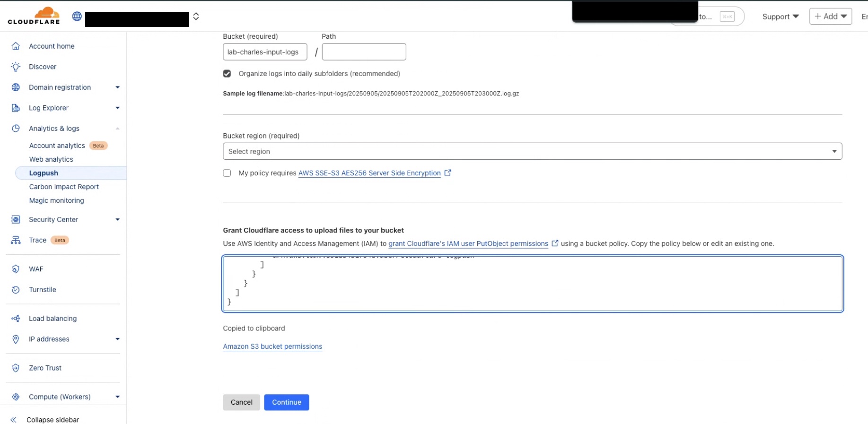Click the Compute (Workers) icon

click(16, 397)
